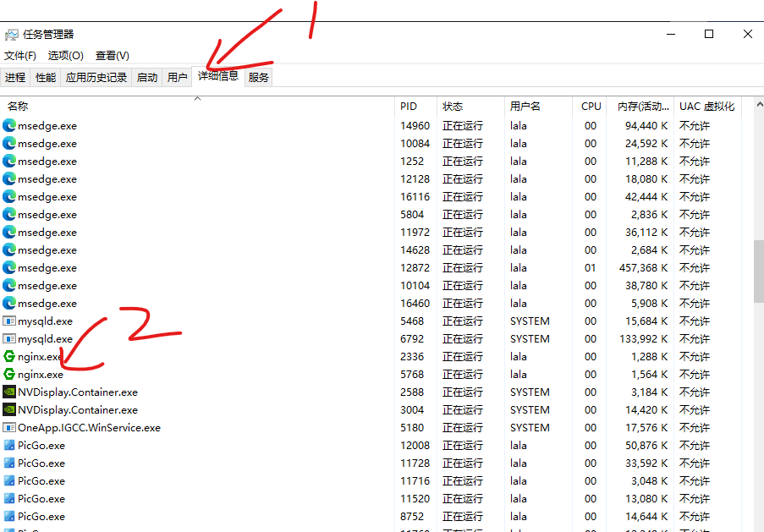Switch to the 进程 tab
This screenshot has width=764, height=532.
(x=15, y=78)
